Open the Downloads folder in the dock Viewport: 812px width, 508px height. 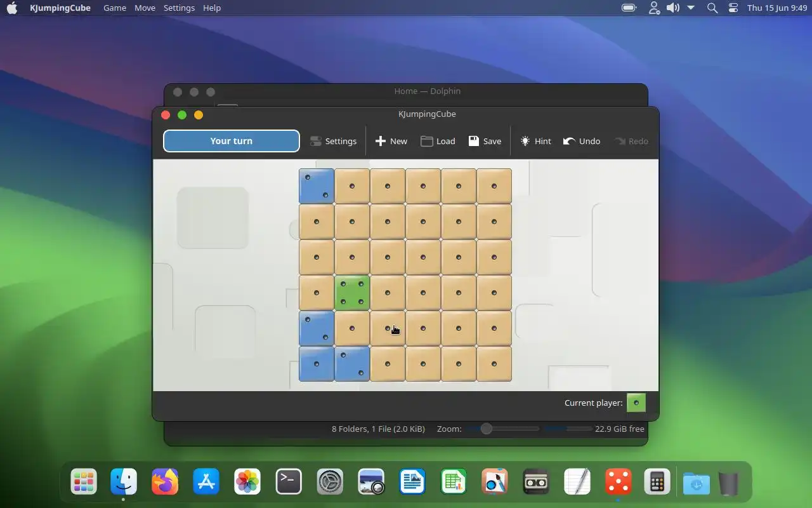pyautogui.click(x=696, y=483)
